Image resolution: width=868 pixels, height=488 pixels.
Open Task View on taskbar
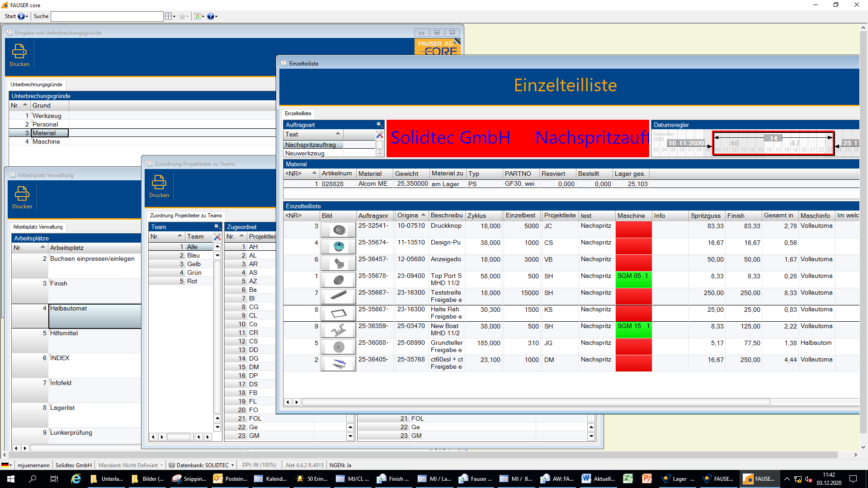(54, 479)
